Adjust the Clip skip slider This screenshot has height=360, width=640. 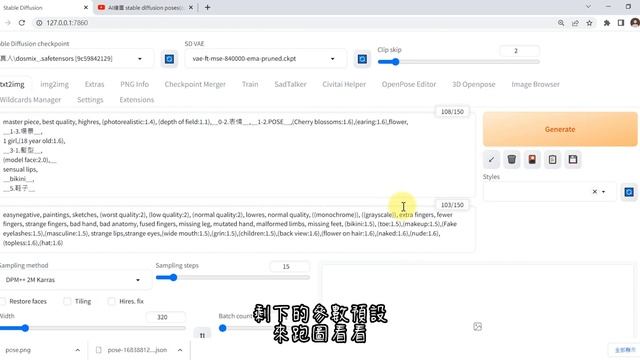(x=458, y=62)
